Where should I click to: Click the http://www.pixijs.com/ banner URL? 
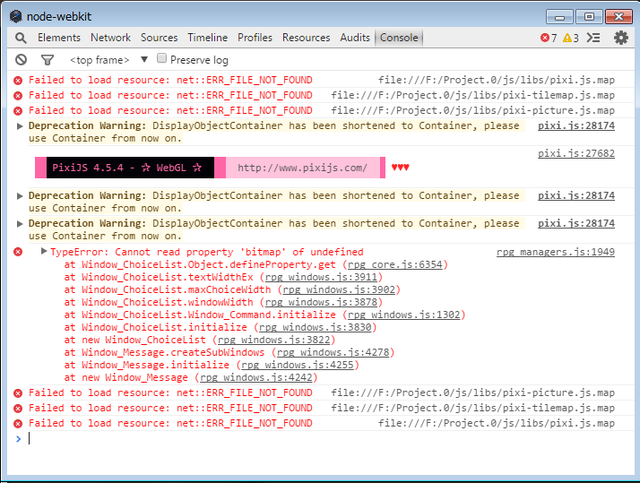click(302, 168)
